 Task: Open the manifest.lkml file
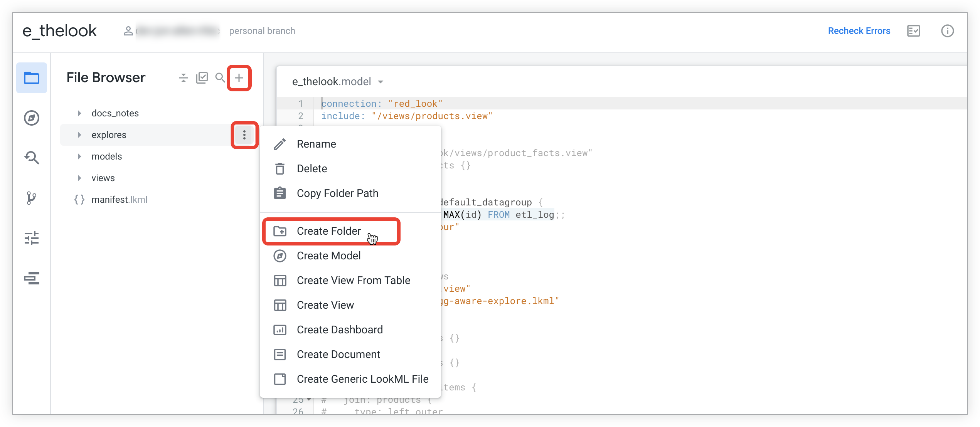[119, 200]
